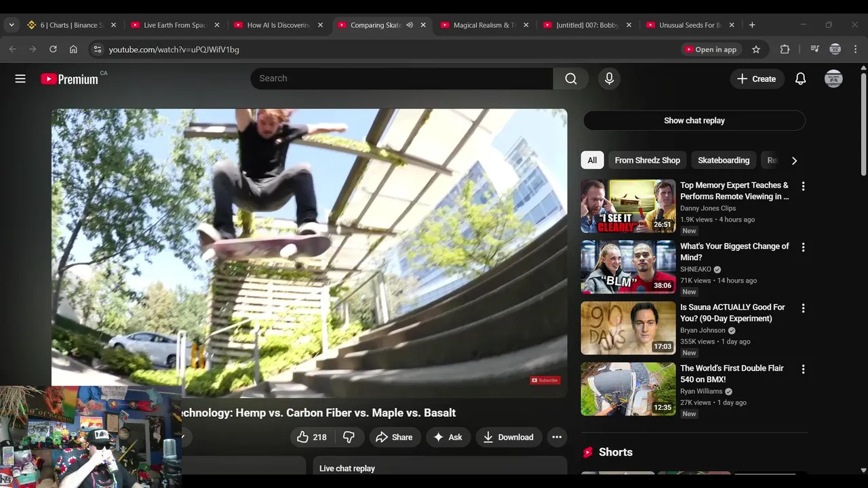Open The World's First Double Flair title
This screenshot has height=488, width=868.
pyautogui.click(x=732, y=373)
